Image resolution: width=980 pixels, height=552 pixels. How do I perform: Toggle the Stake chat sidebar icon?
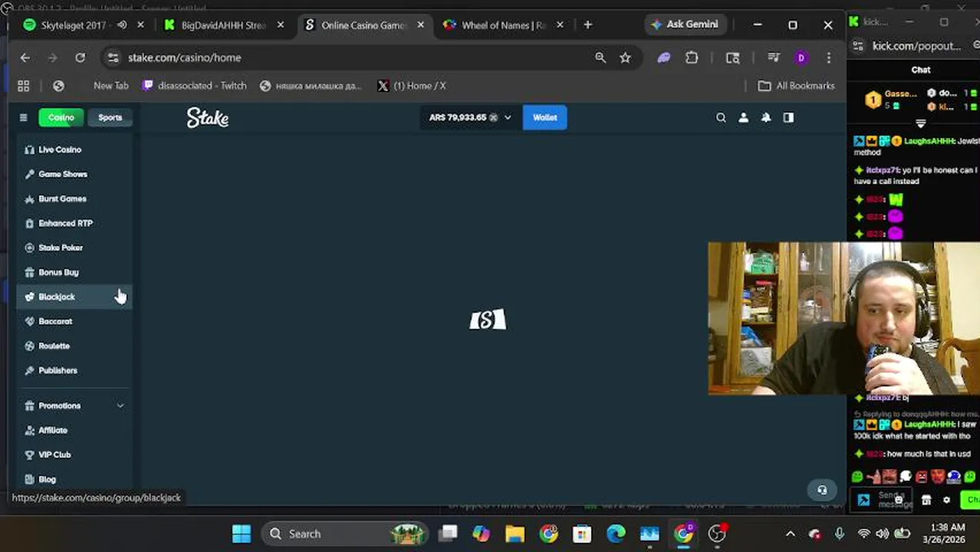[x=788, y=117]
